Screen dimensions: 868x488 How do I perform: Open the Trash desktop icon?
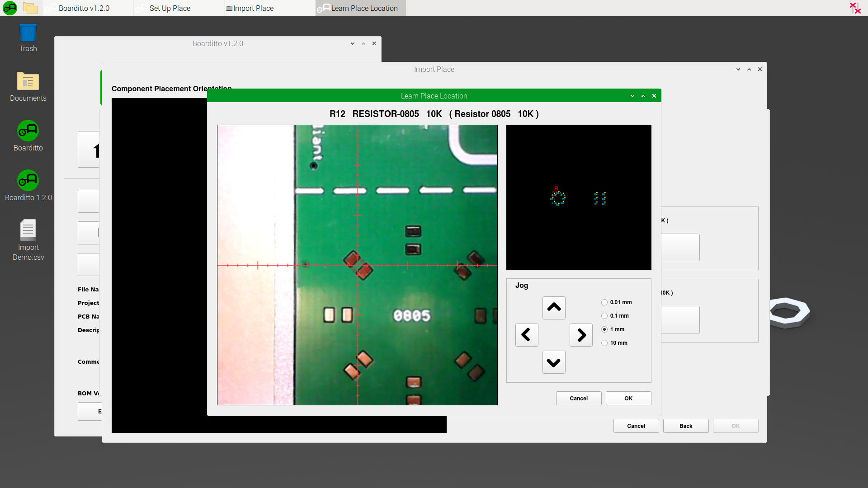click(x=28, y=38)
